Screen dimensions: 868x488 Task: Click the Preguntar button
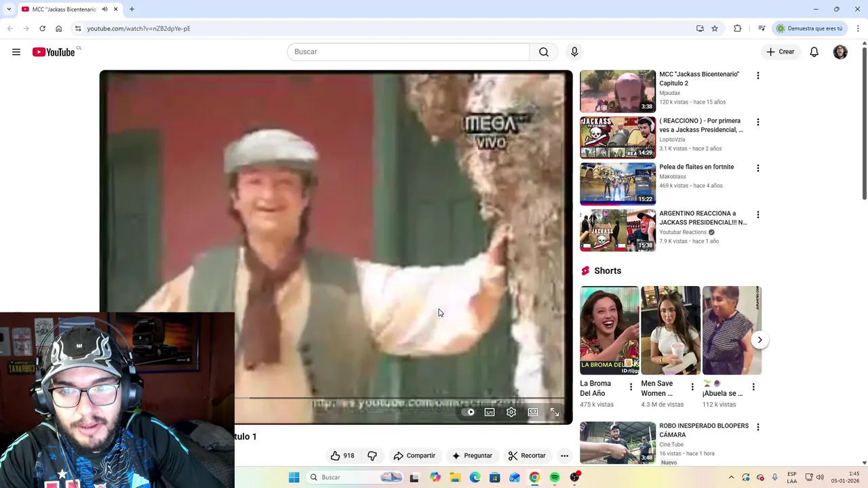click(x=472, y=455)
